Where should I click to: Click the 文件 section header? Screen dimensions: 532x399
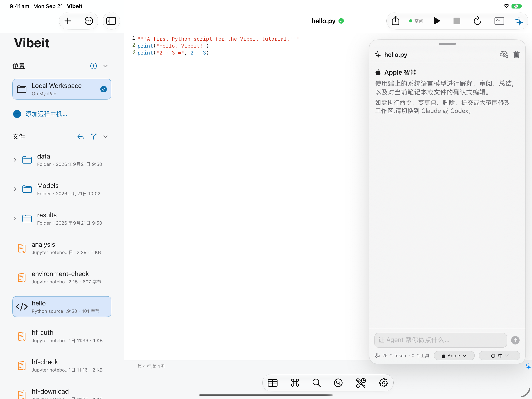[x=19, y=137]
